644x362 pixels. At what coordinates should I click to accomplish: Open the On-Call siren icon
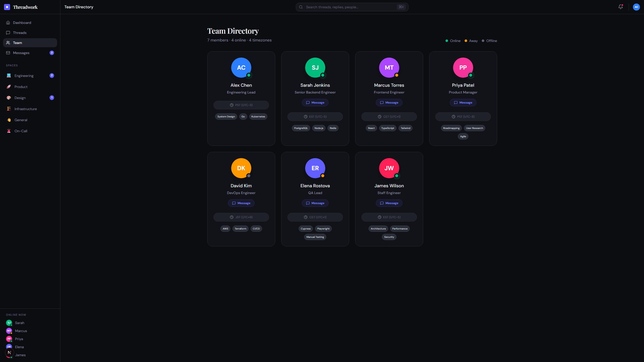click(x=9, y=131)
